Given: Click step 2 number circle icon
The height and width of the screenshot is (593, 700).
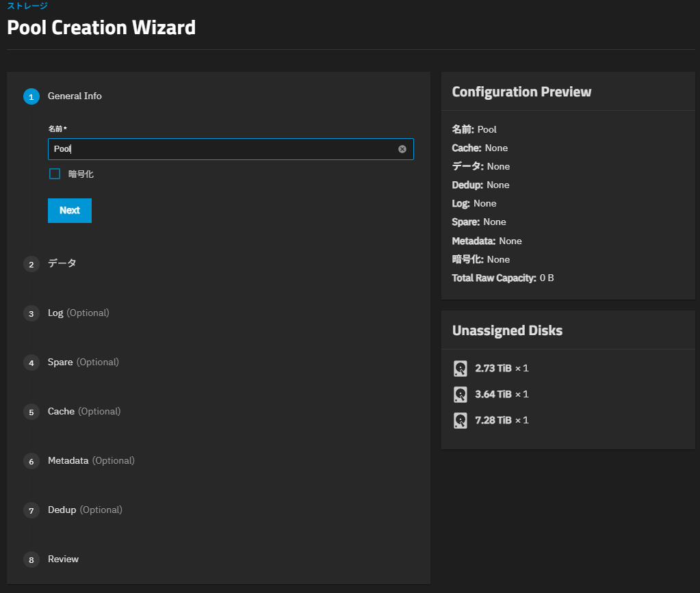Looking at the screenshot, I should click(x=31, y=264).
